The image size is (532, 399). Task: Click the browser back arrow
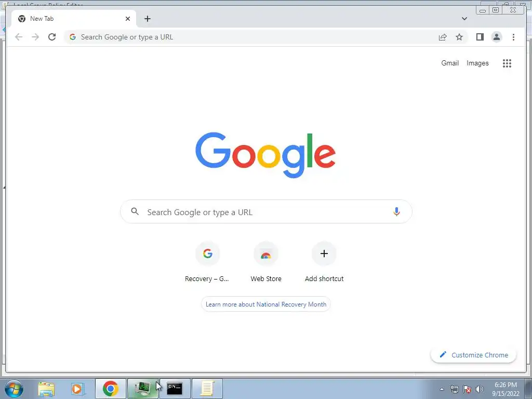(x=19, y=37)
